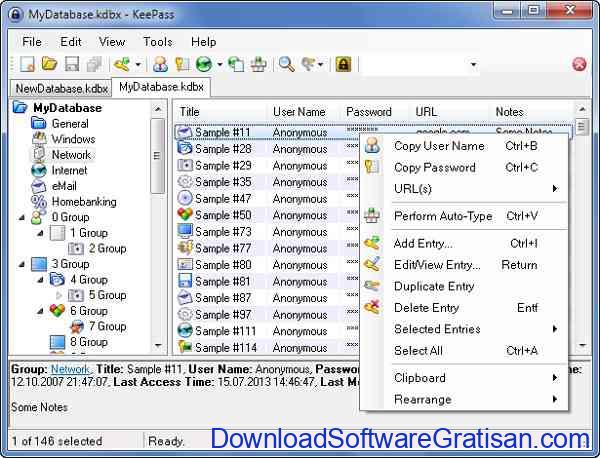Click the quick search input field
This screenshot has height=458, width=600.
pyautogui.click(x=414, y=64)
